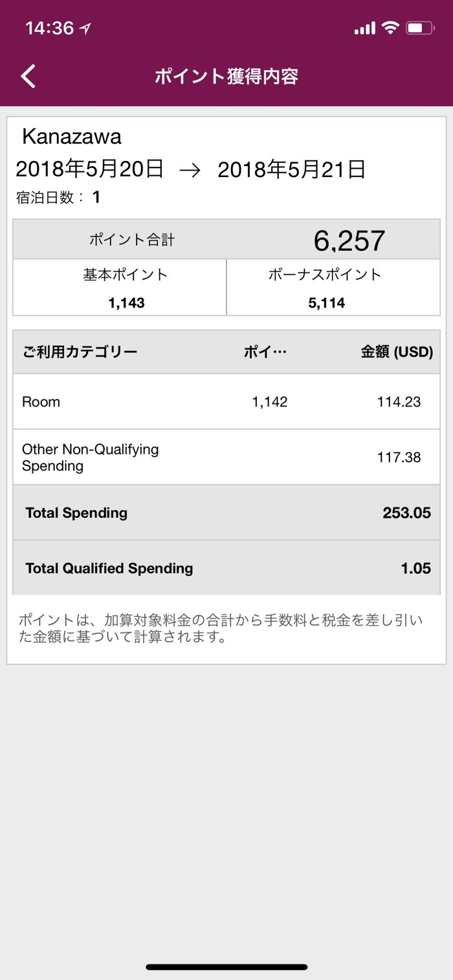The height and width of the screenshot is (980, 453).
Task: Tap the Wi-Fi status icon
Action: (390, 28)
